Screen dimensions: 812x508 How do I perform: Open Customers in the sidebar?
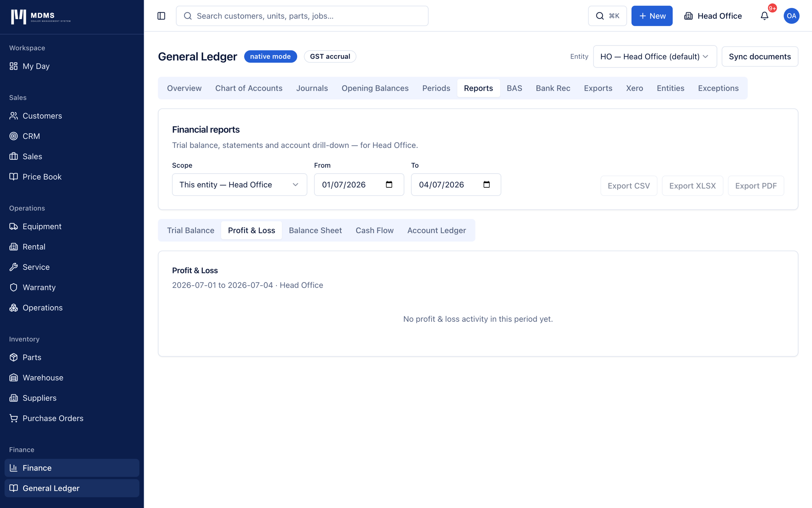[72, 116]
